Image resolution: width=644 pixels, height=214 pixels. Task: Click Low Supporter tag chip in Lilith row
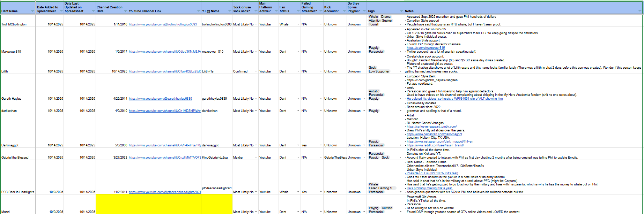coord(379,71)
